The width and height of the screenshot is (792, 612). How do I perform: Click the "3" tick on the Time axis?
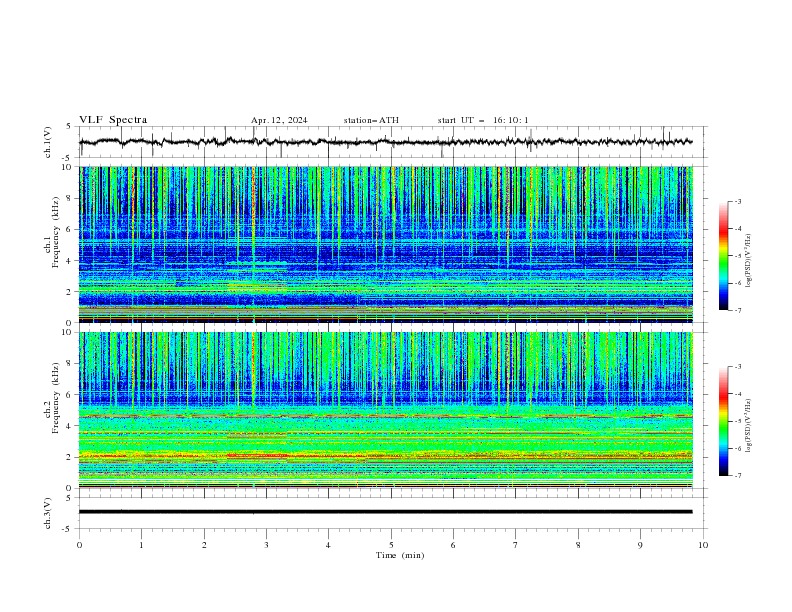266,545
